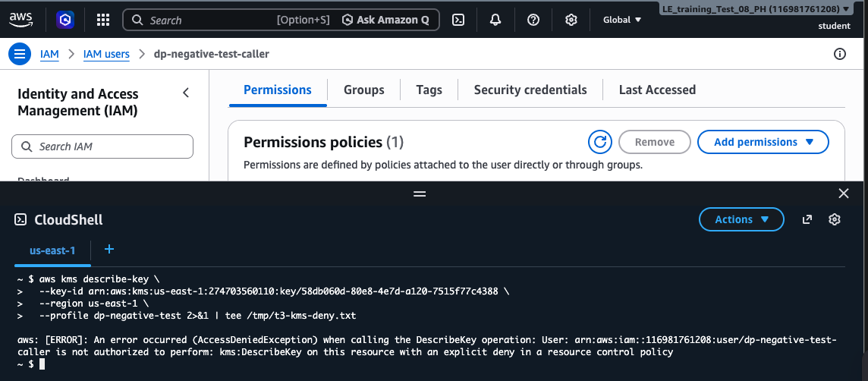The width and height of the screenshot is (868, 381).
Task: Click the Permissions policies (1) heading
Action: 323,143
